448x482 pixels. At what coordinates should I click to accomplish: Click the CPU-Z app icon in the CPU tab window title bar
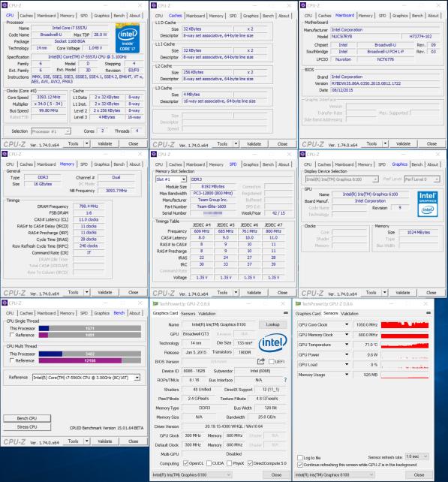tap(5, 5)
